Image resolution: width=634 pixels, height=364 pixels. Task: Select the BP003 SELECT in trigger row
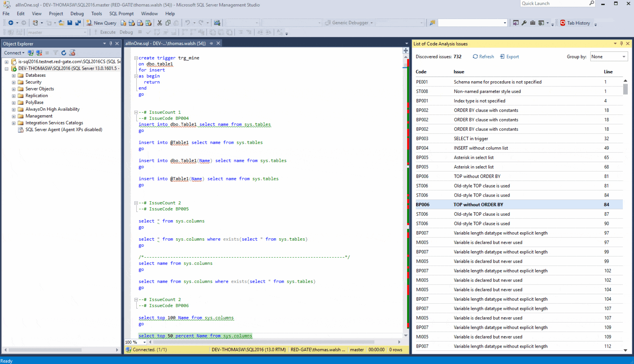tap(519, 139)
